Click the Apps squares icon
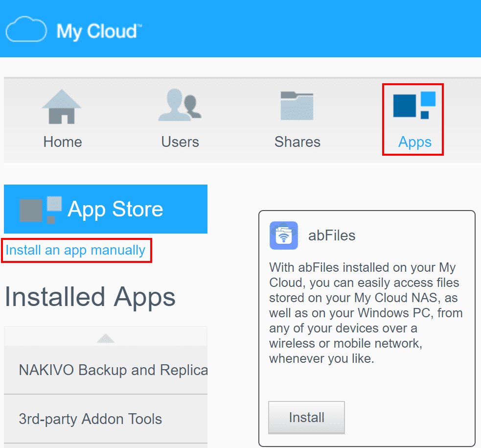The width and height of the screenshot is (481, 448). click(414, 105)
